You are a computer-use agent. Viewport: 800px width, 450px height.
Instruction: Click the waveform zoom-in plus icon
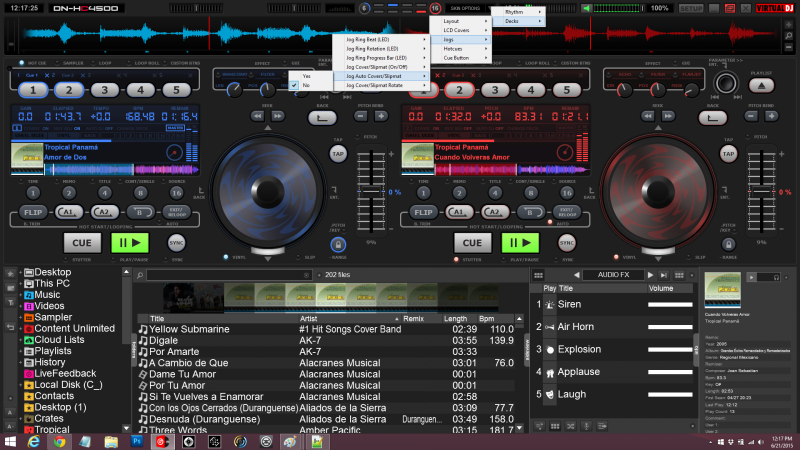789,24
